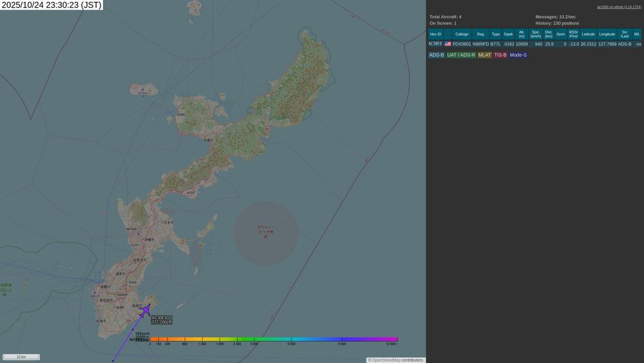Viewport: 644px width, 363px height.
Task: Click RSSI value -13.0
Action: (x=574, y=44)
